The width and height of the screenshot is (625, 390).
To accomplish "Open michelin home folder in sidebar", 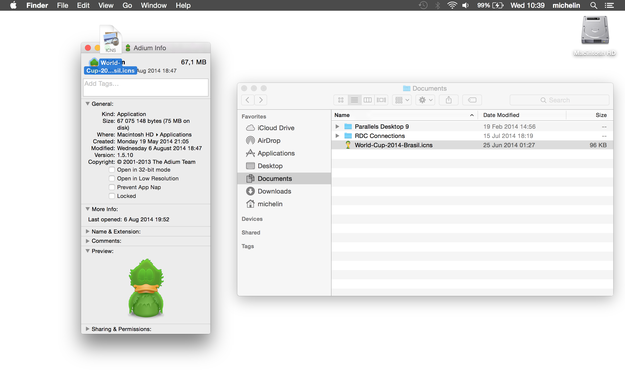I will pyautogui.click(x=270, y=204).
